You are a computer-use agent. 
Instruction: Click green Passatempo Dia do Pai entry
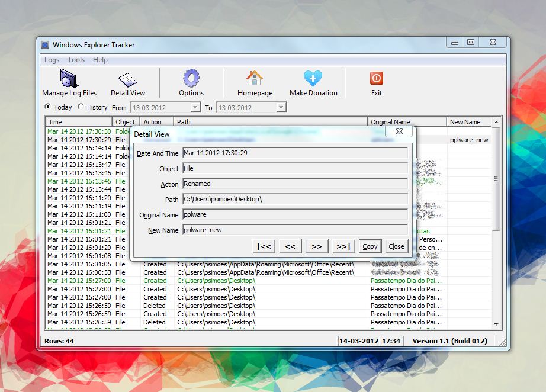click(406, 281)
